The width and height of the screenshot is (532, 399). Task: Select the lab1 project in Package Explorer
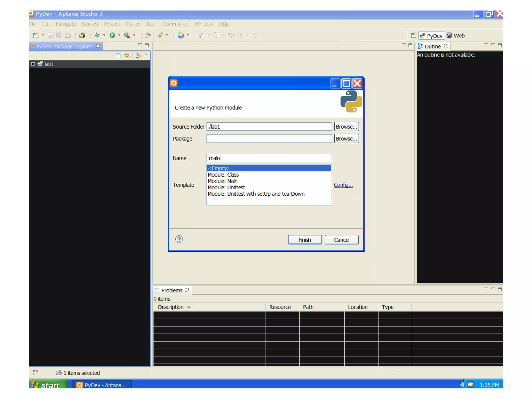click(49, 64)
